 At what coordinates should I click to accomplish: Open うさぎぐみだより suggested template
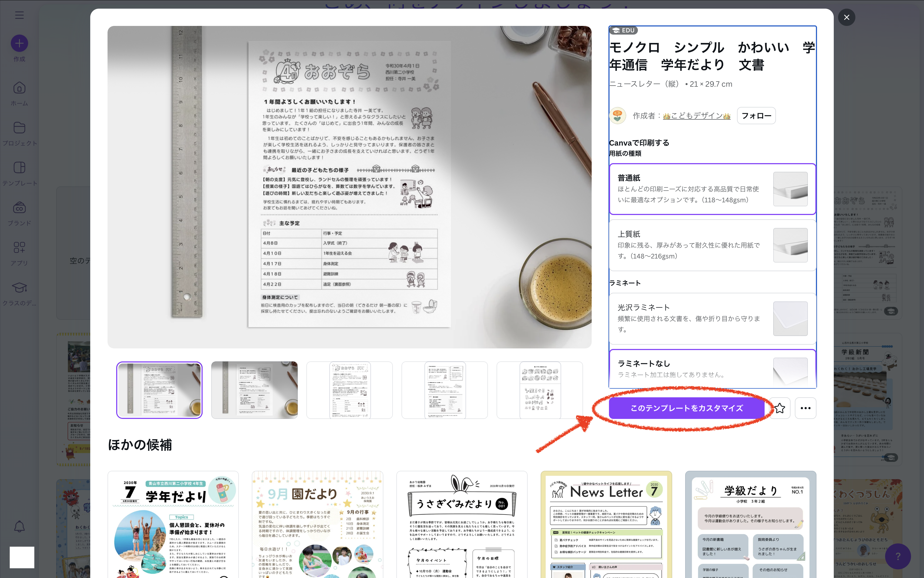pos(462,525)
